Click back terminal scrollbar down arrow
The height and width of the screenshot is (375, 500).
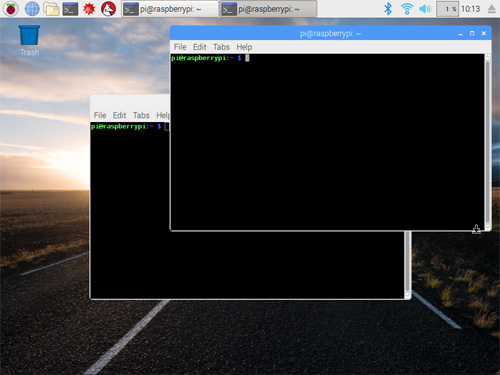coord(408,295)
